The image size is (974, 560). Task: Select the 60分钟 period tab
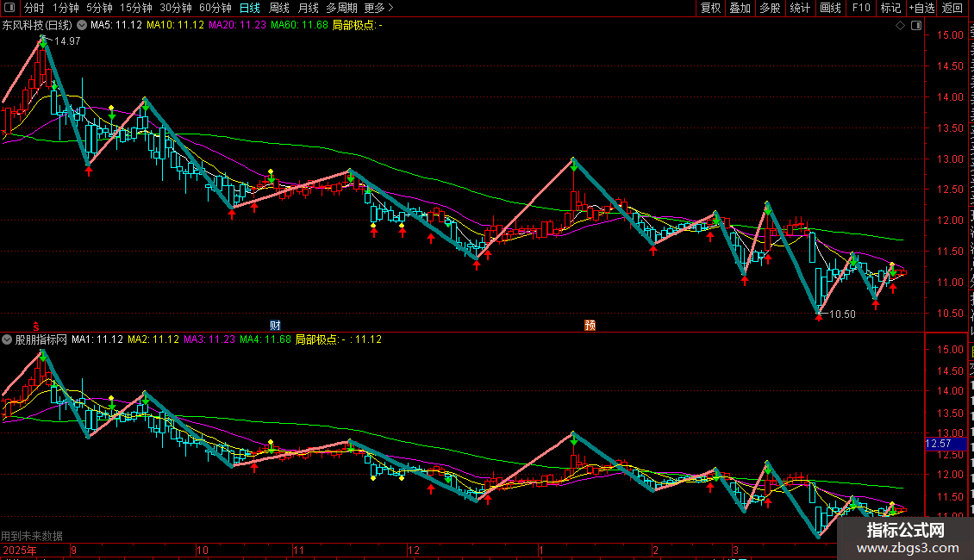click(215, 8)
